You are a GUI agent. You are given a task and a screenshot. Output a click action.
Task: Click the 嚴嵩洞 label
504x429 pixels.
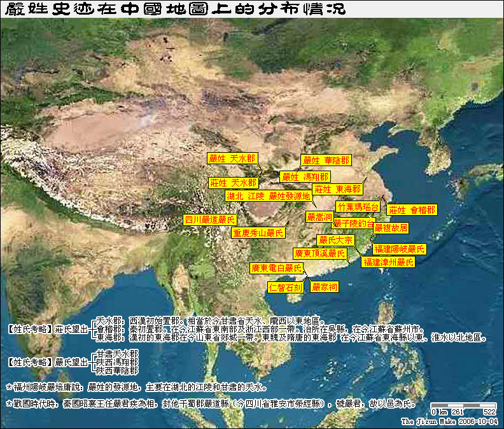pyautogui.click(x=319, y=217)
